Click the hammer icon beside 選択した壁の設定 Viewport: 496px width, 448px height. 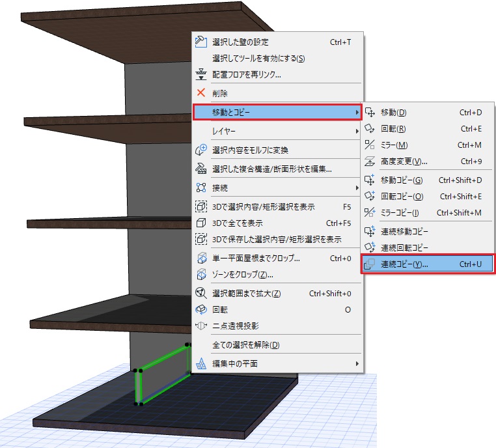tap(201, 42)
